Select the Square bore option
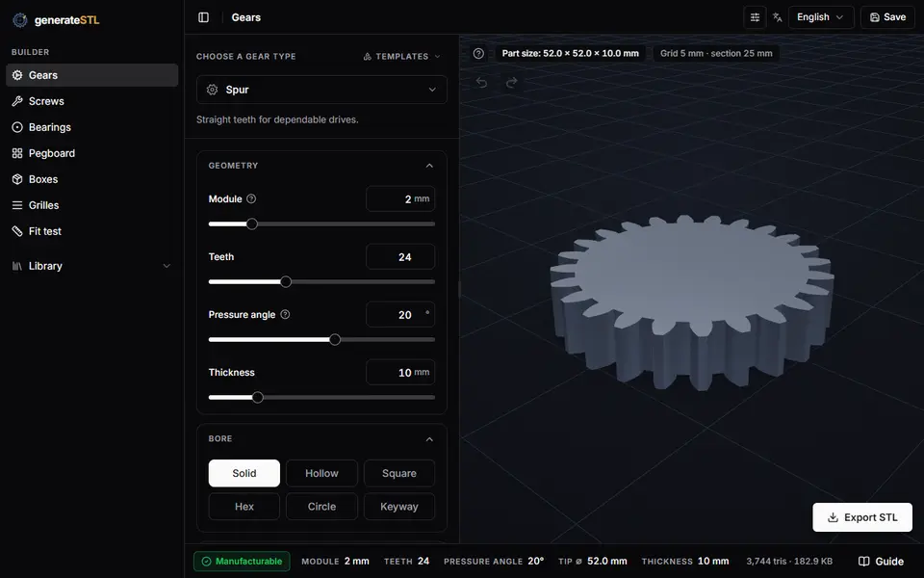This screenshot has height=578, width=924. (x=398, y=473)
